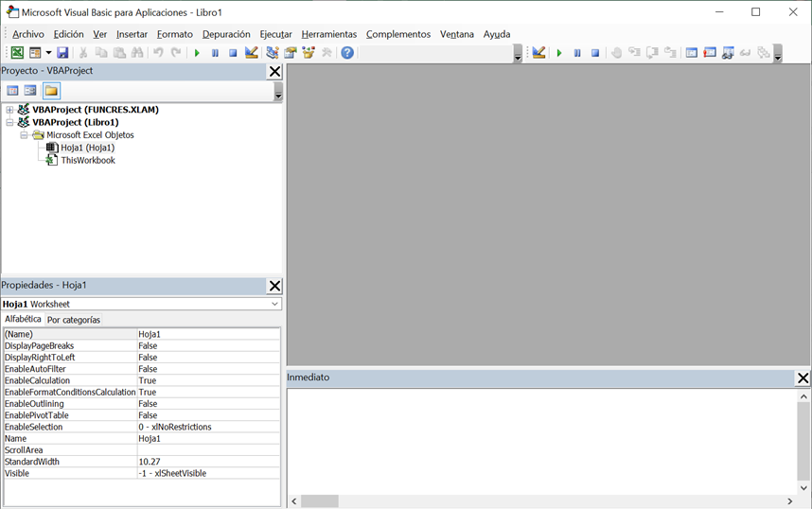This screenshot has width=812, height=509.
Task: Run macro with the Standard toolbar's green play icon
Action: coord(197,53)
